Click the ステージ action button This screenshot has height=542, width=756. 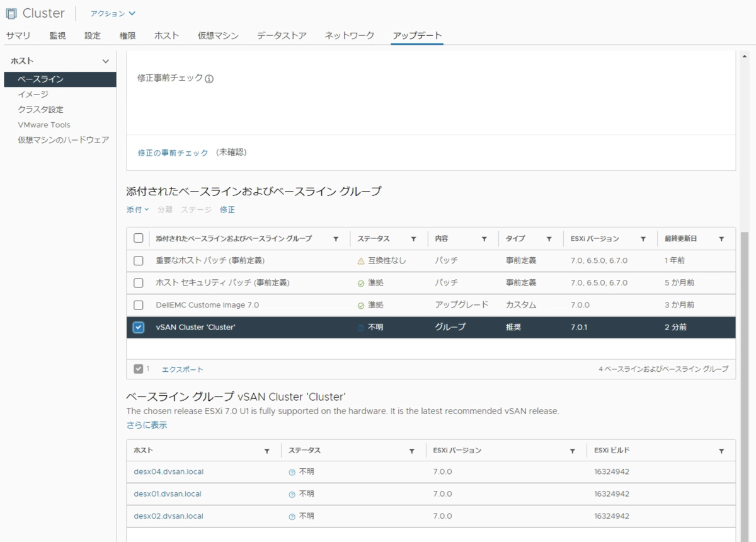click(x=196, y=210)
